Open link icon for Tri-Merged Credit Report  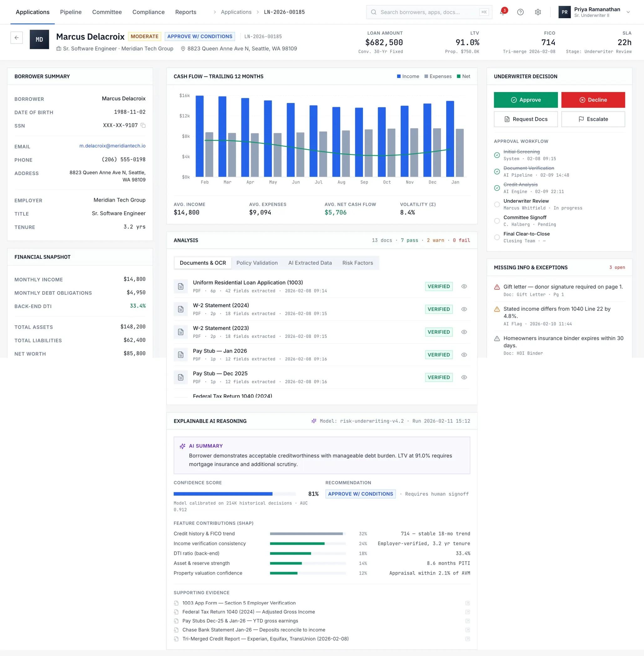click(468, 639)
